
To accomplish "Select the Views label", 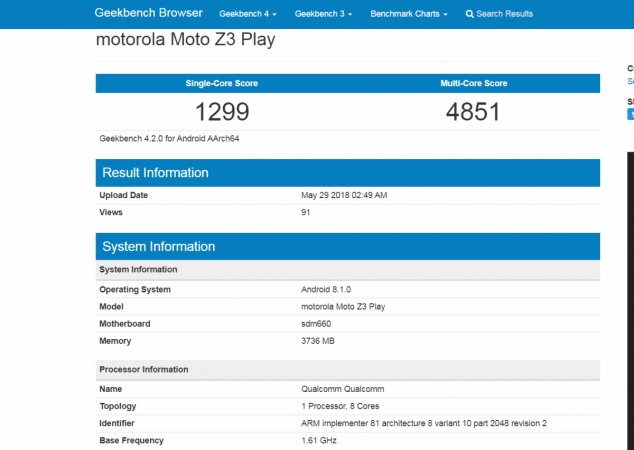I will (x=111, y=212).
